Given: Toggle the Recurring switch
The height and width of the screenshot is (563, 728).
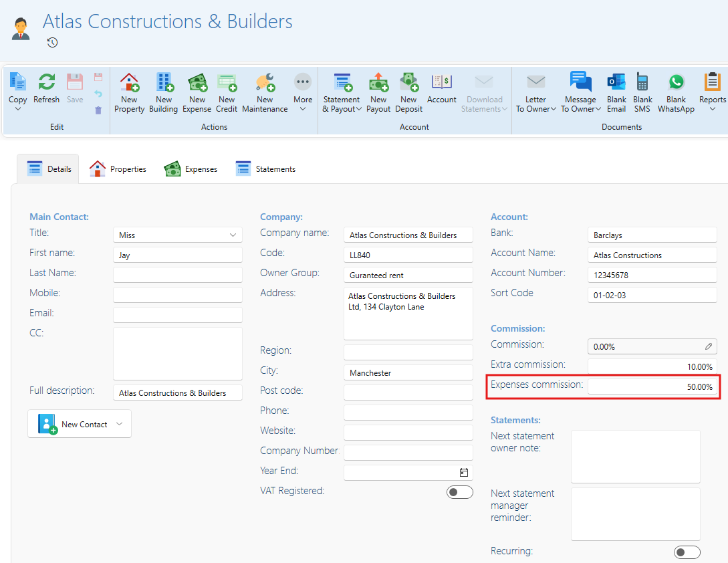Looking at the screenshot, I should coord(687,552).
